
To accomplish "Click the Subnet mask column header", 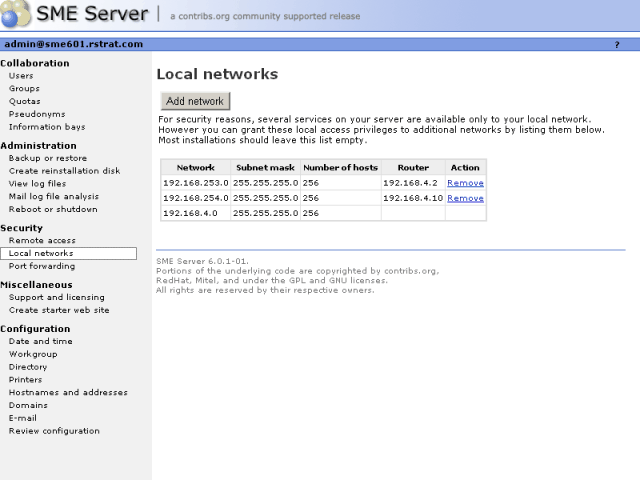I will pos(265,167).
